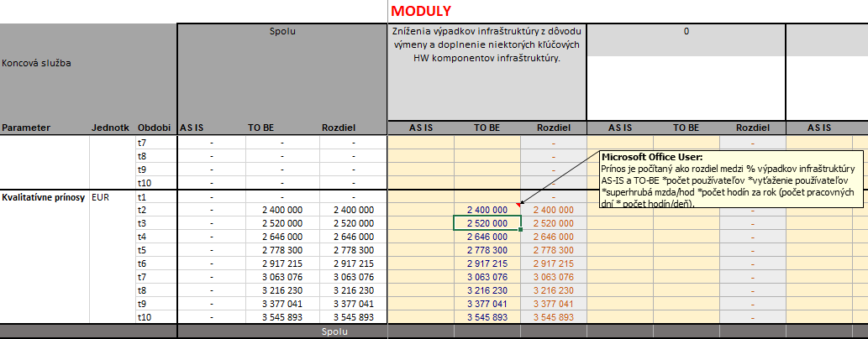Select 2 917 215 in Spolu TO BE column
The height and width of the screenshot is (339, 868).
click(282, 263)
